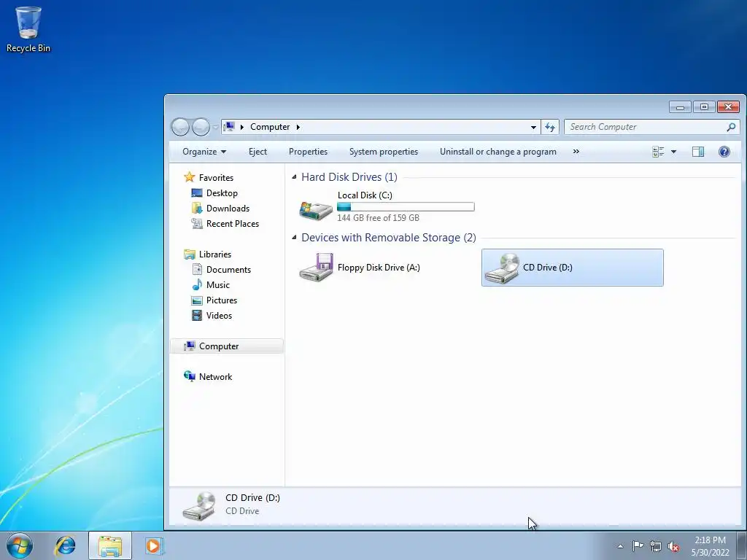Collapse the Hard Disk Drives group
Image resolution: width=747 pixels, height=560 pixels.
tap(294, 177)
